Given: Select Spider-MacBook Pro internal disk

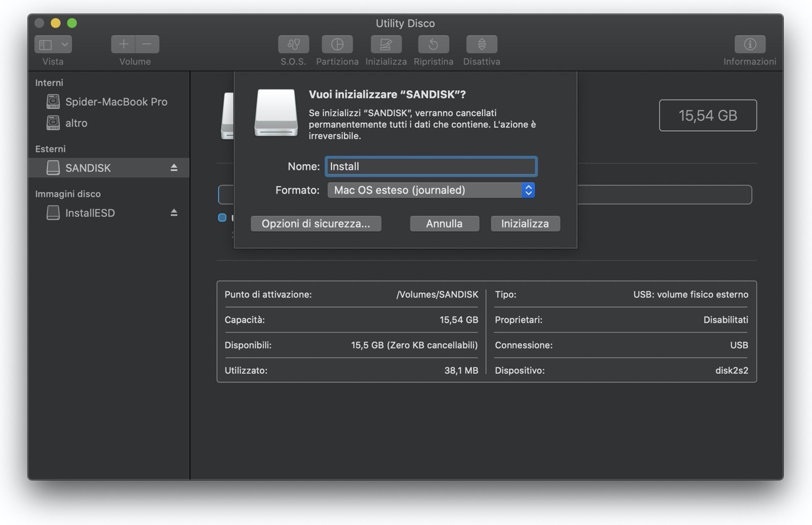Looking at the screenshot, I should click(116, 101).
